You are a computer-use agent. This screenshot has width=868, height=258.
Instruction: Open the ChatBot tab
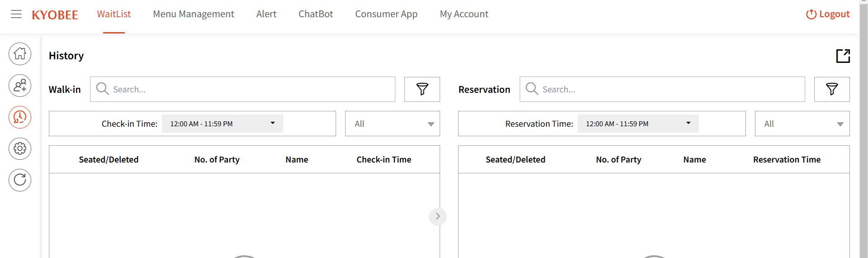click(x=316, y=14)
